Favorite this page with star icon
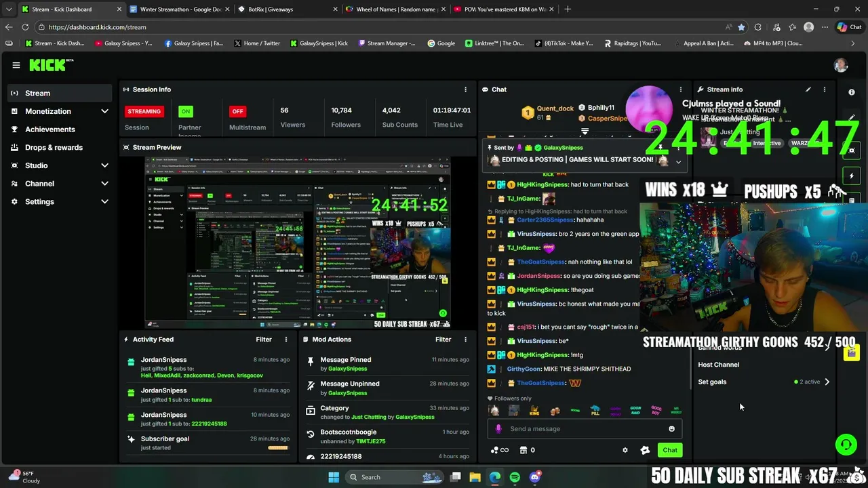Screen dimensions: 868x488 pyautogui.click(x=741, y=27)
